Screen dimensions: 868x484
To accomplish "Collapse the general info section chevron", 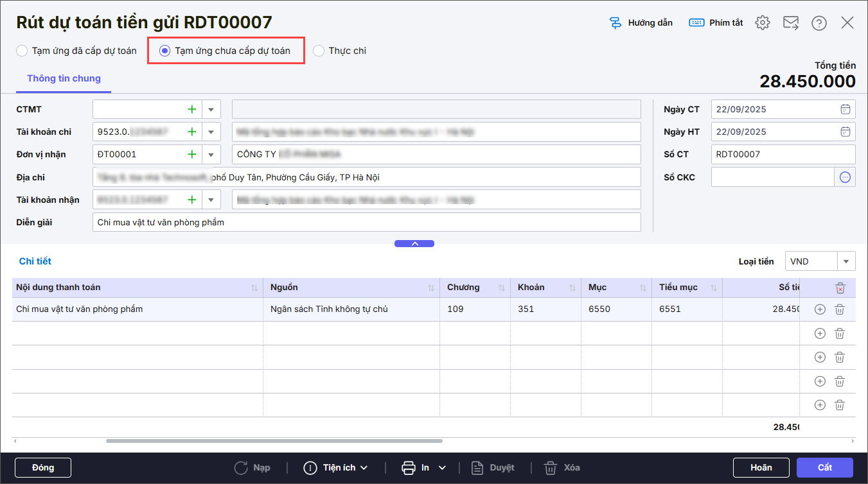I will click(414, 244).
